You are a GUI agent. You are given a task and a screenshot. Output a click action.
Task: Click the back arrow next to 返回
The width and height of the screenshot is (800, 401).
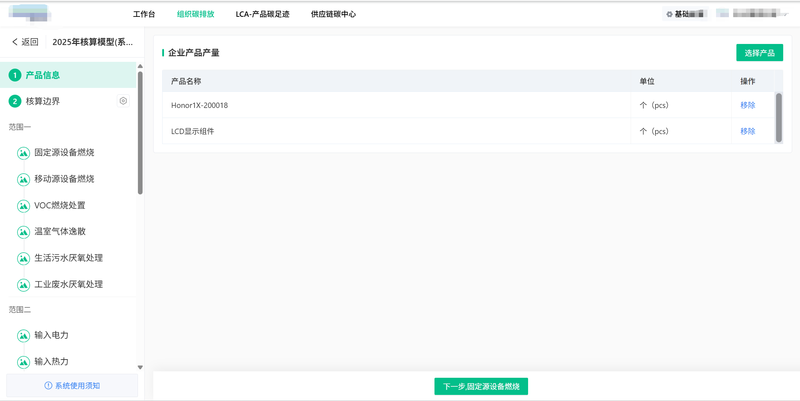coord(14,42)
